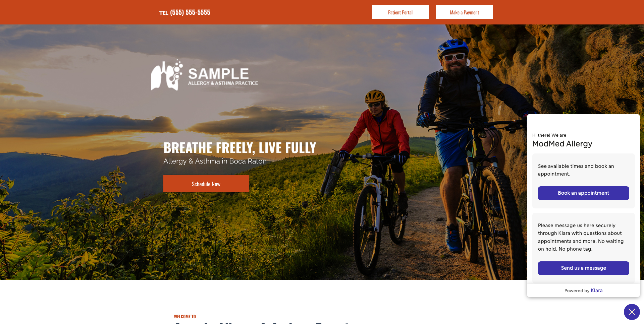The height and width of the screenshot is (324, 644).
Task: Click the Allergy & Asthma in Boca Raton subtitle
Action: point(215,161)
